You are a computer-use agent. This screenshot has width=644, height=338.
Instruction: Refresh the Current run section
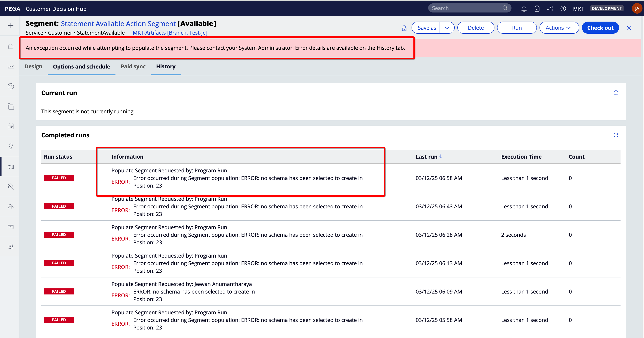point(616,93)
